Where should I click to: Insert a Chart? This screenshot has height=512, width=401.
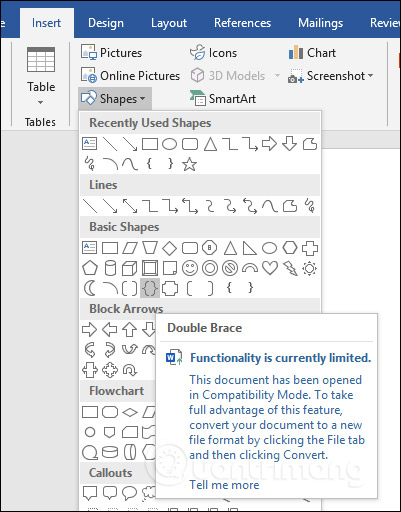312,53
